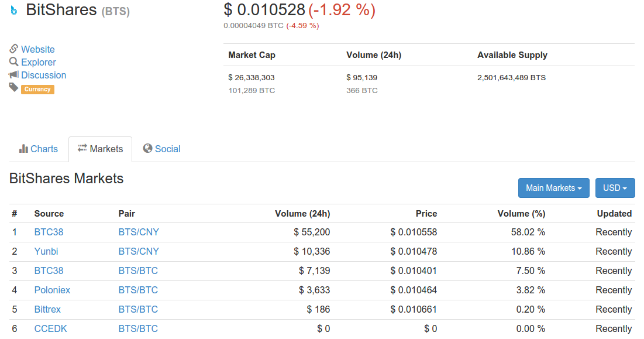Open BTC38 source in row 1
Viewport: 644px width, 339px height.
49,232
